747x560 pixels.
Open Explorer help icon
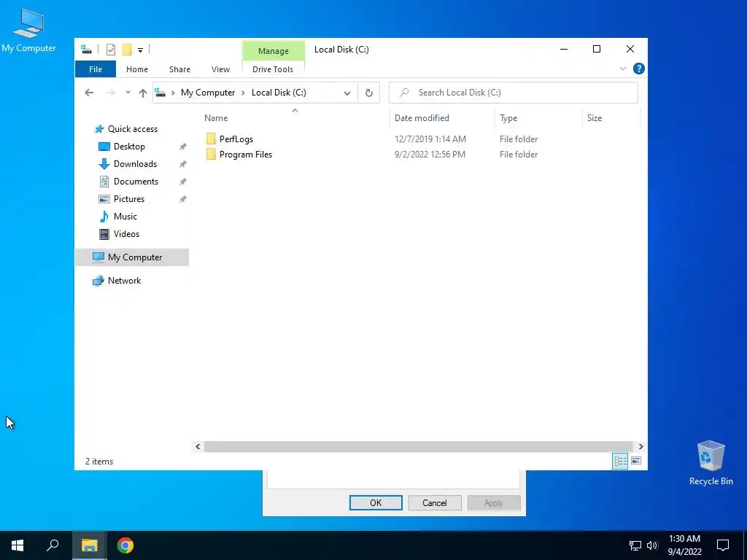(638, 69)
